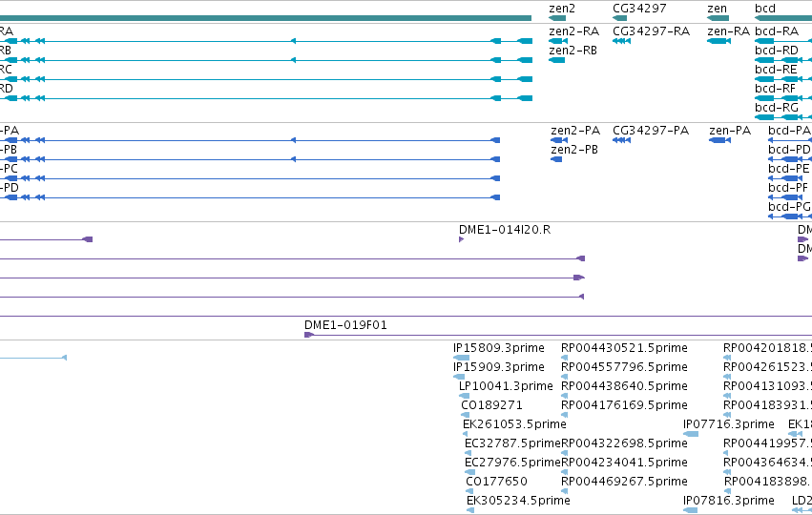
Task: Select RP004234041.5prime feature
Action: [x=565, y=472]
